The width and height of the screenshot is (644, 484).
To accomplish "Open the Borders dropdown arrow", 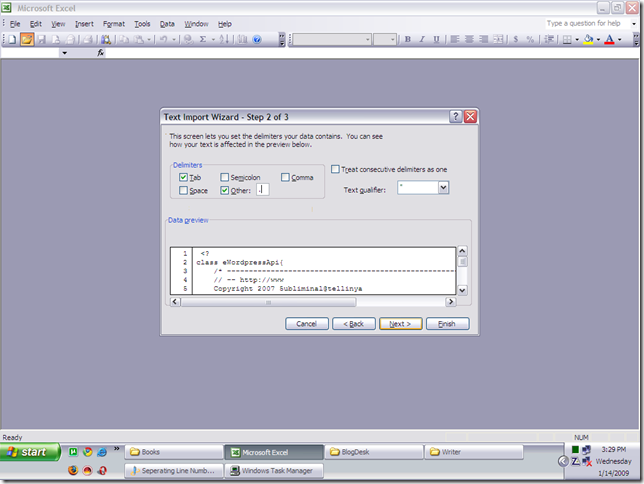I will coord(577,39).
